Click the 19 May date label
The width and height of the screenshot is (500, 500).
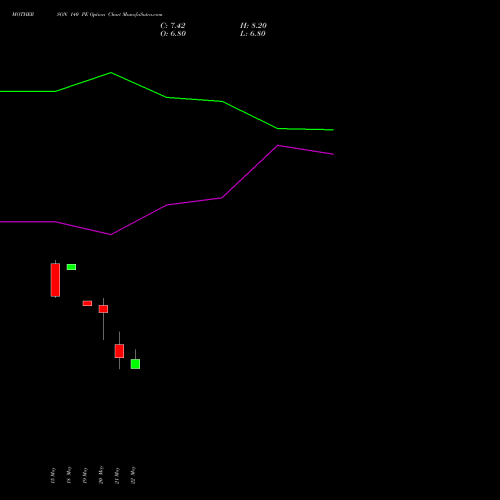click(x=85, y=475)
